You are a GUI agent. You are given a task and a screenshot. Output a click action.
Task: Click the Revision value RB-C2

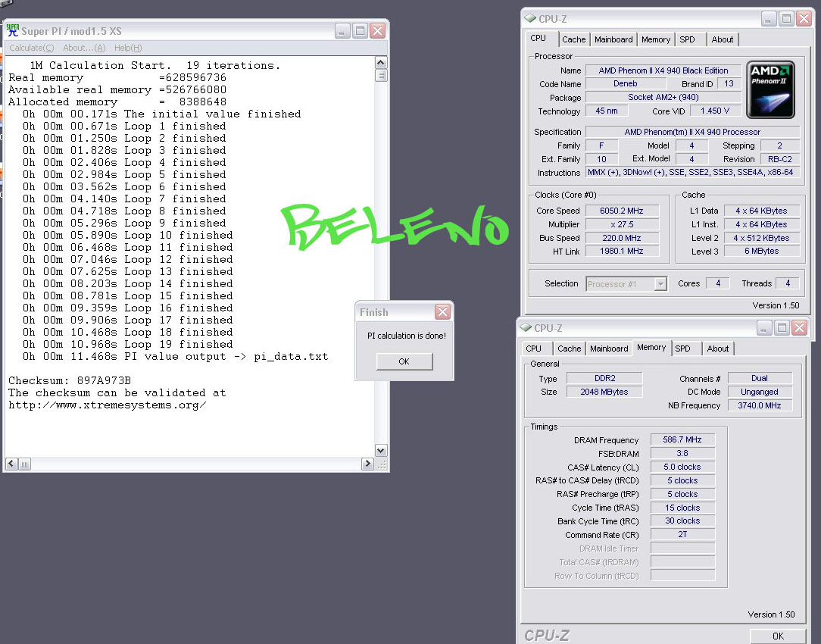(x=779, y=159)
